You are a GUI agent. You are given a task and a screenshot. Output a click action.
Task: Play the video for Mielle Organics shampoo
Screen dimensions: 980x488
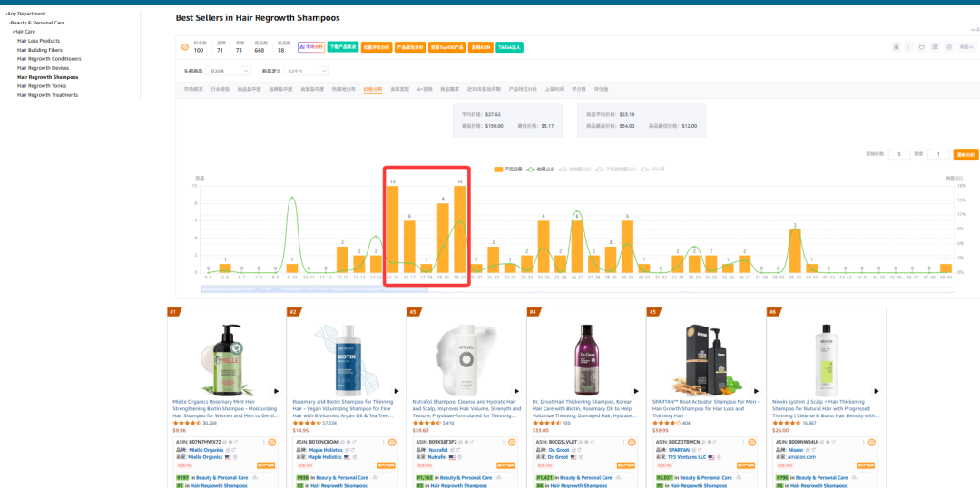pos(276,391)
